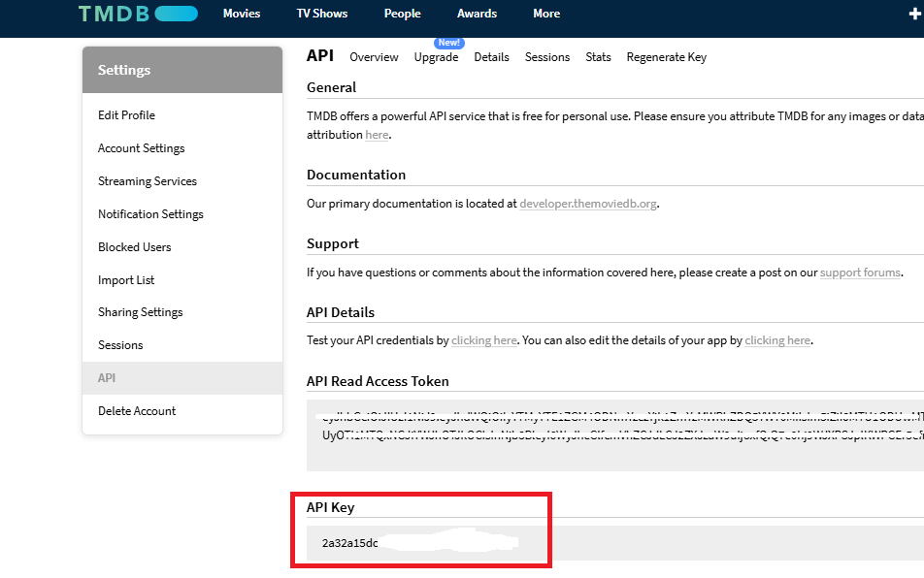Open the Stats tab

click(598, 57)
